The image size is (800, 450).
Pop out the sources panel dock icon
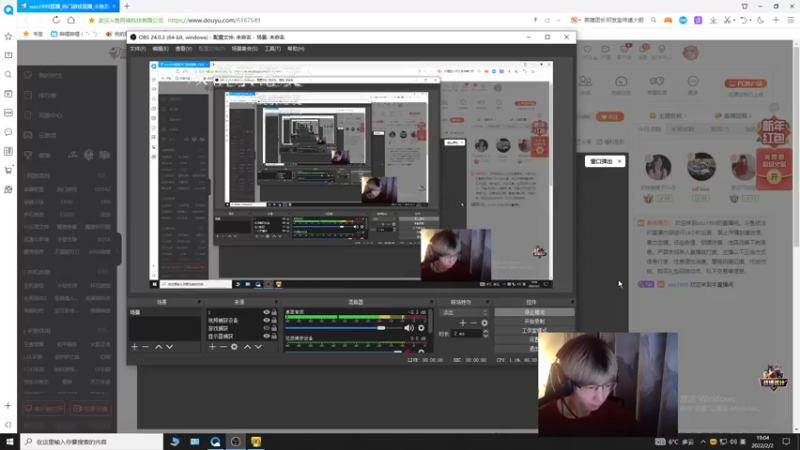(276, 302)
